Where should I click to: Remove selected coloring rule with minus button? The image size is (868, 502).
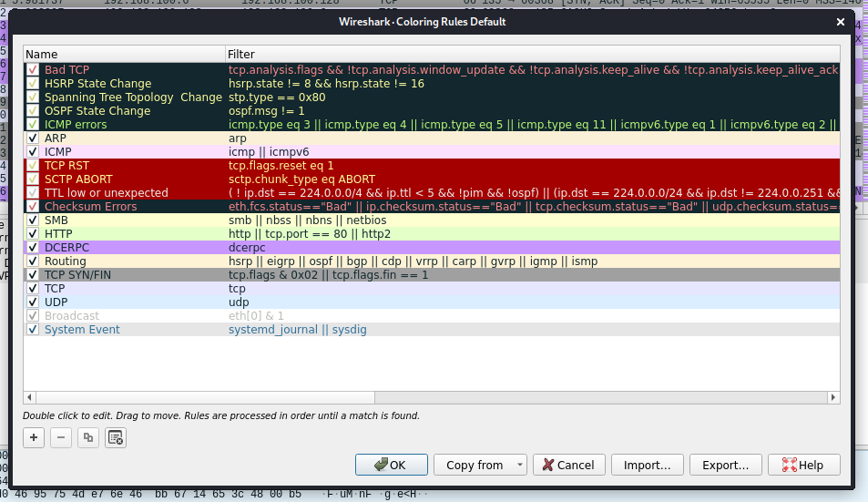click(61, 438)
